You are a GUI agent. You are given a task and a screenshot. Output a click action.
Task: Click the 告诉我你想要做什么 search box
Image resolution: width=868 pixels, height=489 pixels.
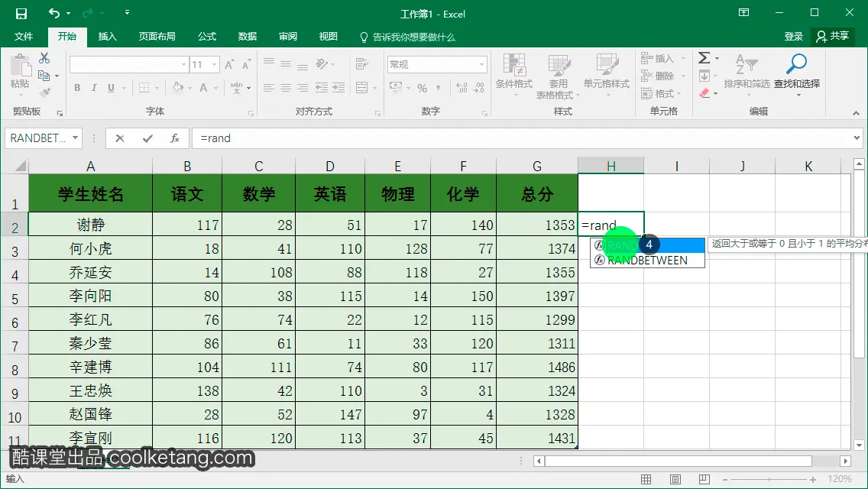coord(407,37)
